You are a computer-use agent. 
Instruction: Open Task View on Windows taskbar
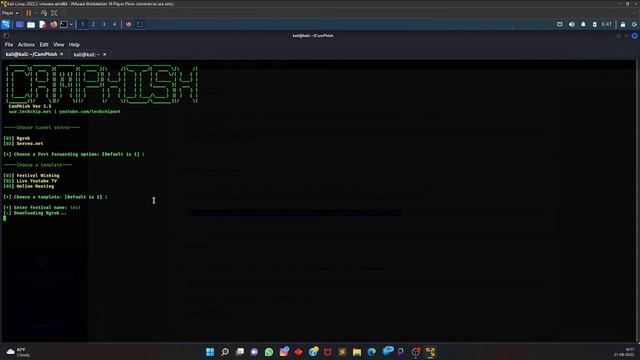(240, 352)
